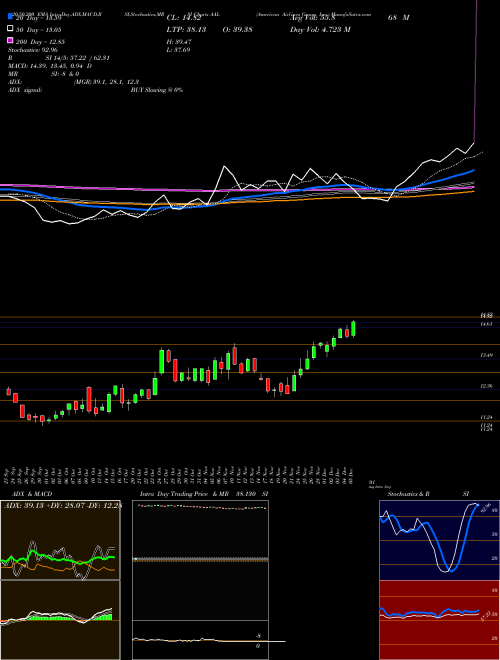Viewport: 500px width, 660px height.
Task: Click the '(MGR) 39.1, 28.1, 12.3' ADX values
Action: [x=106, y=82]
